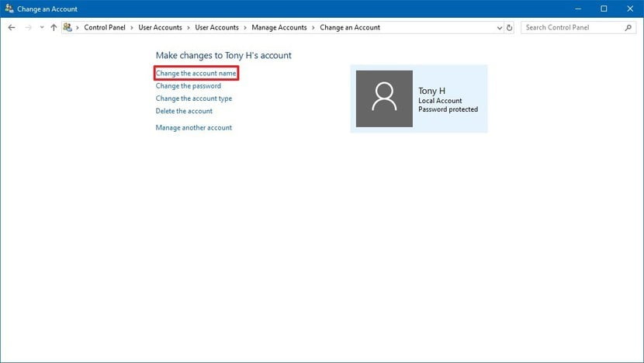The image size is (644, 363).
Task: Click the Password protected label
Action: click(x=448, y=109)
